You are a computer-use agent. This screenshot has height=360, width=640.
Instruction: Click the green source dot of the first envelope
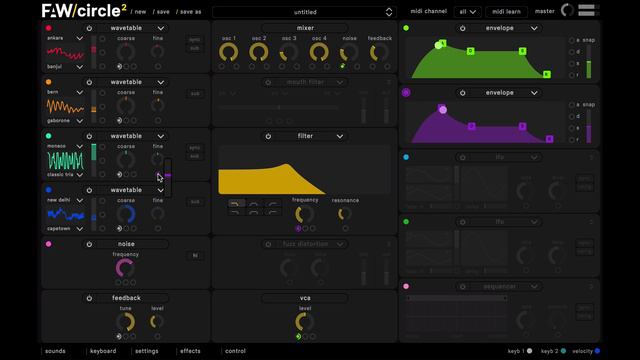pyautogui.click(x=406, y=28)
